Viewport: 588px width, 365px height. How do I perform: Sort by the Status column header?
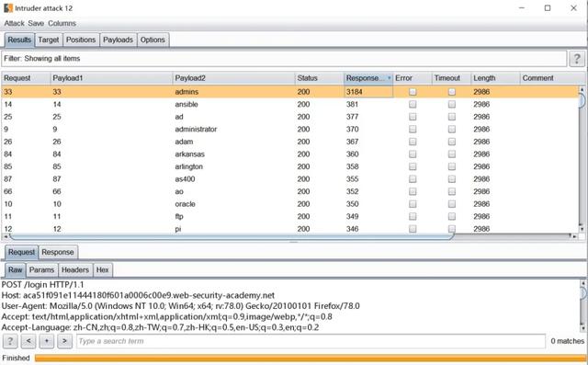coord(319,78)
